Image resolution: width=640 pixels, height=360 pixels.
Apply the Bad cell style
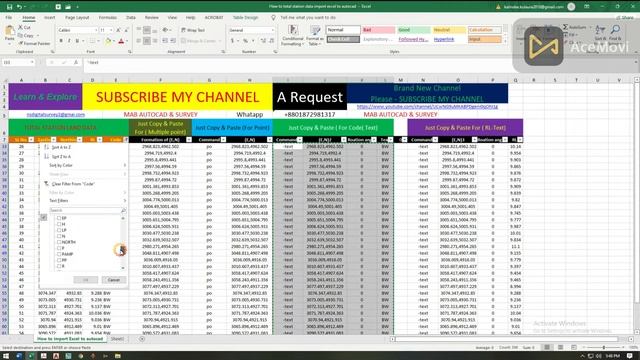pyautogui.click(x=378, y=30)
